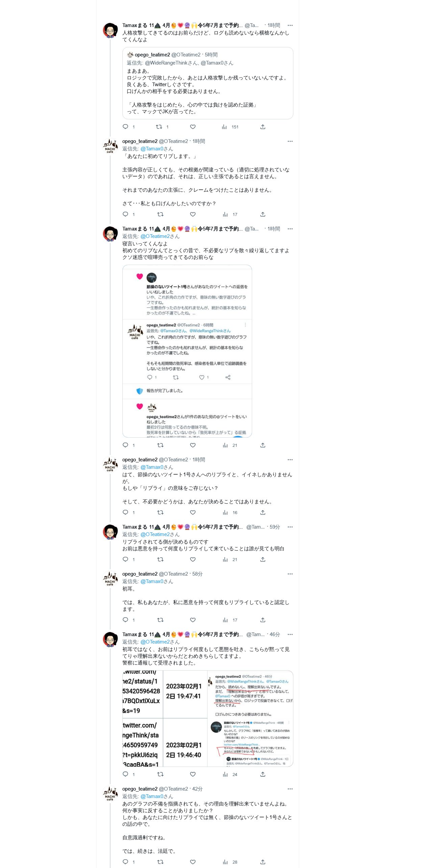Expand options on opego_teatime2 58分 tweet

tap(290, 574)
